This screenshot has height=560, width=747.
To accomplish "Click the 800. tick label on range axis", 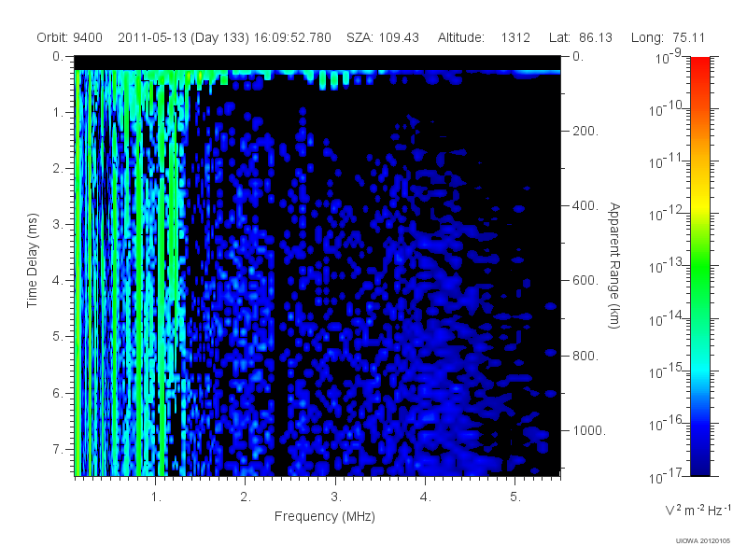I will pyautogui.click(x=585, y=356).
